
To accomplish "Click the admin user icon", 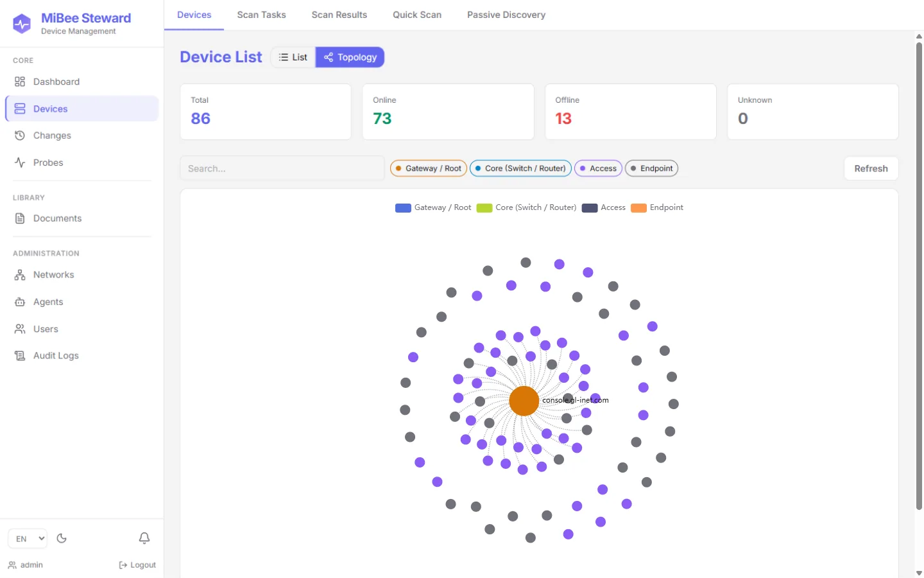I will [12, 565].
